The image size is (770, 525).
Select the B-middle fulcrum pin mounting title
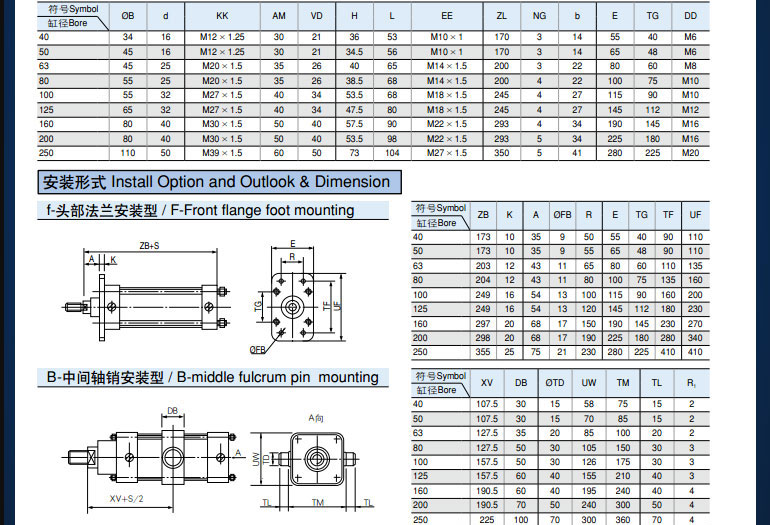[x=212, y=377]
